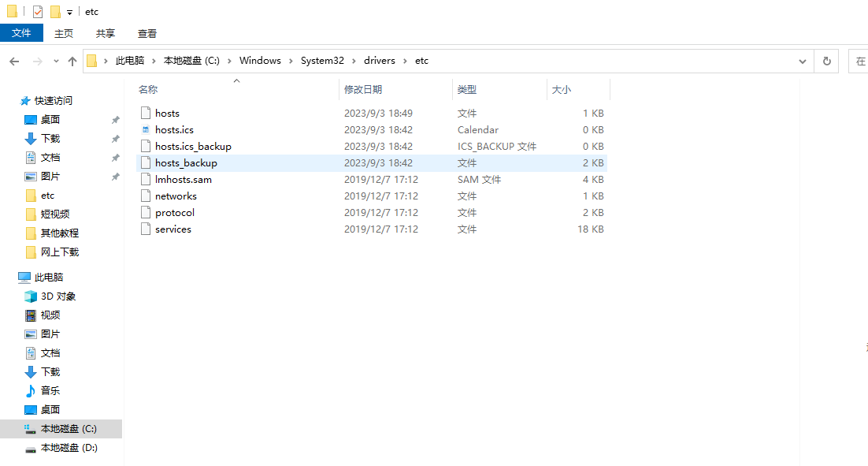Refresh the folder view with the refresh icon

826,60
